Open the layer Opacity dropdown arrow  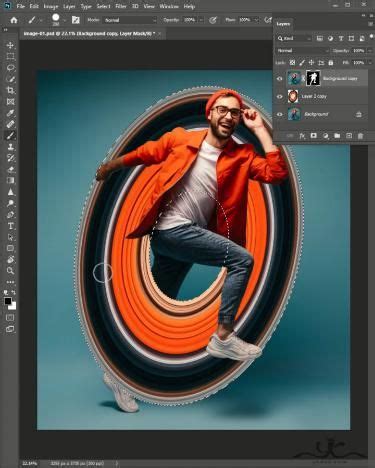coord(370,51)
